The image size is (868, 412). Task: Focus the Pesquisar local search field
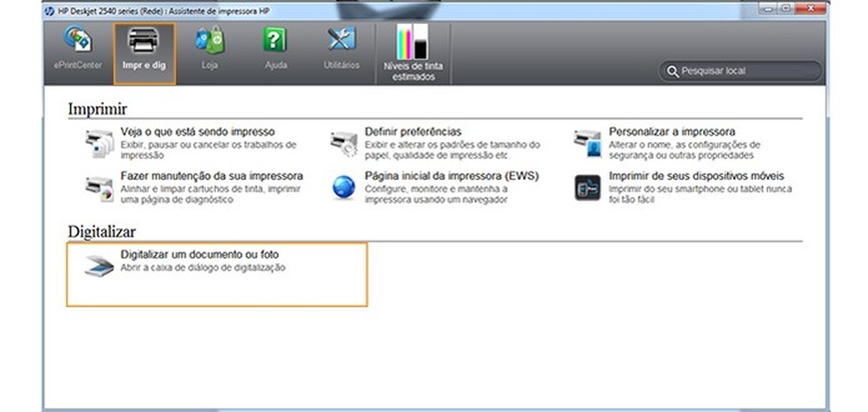point(740,71)
